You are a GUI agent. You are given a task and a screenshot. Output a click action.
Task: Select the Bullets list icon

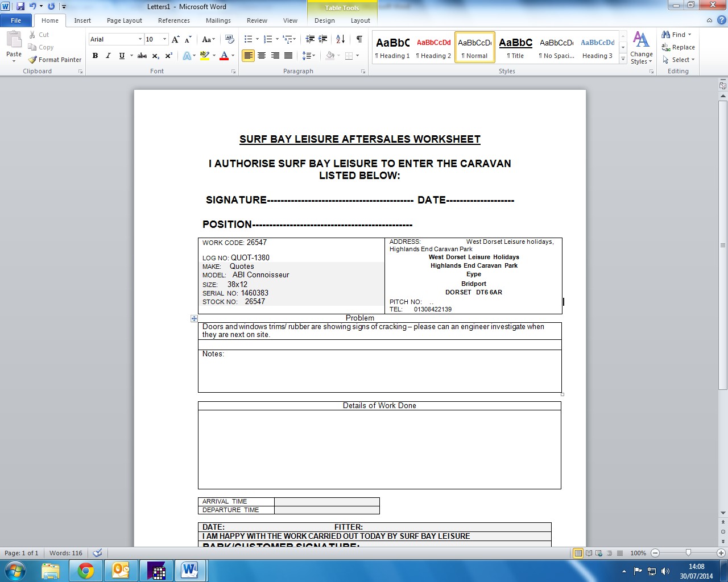tap(249, 39)
